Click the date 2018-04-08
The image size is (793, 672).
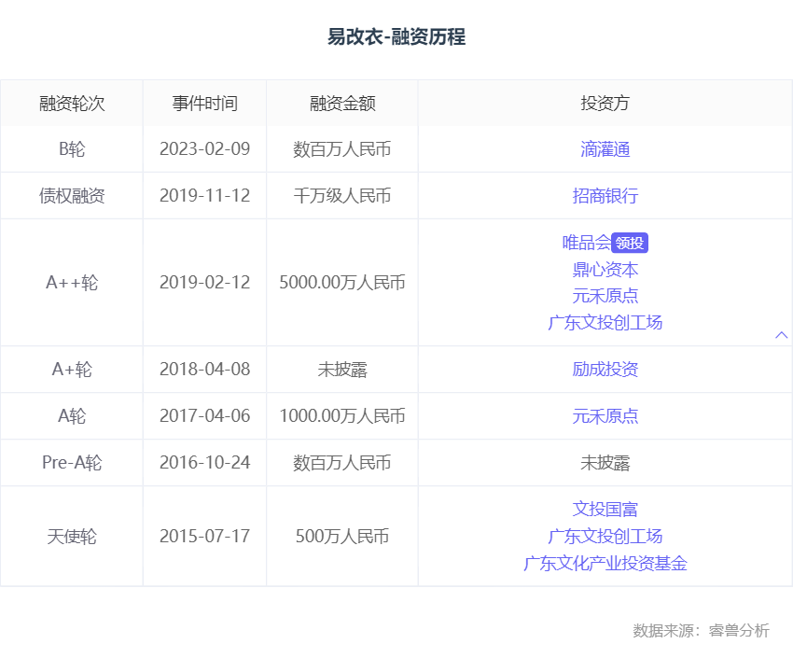pyautogui.click(x=205, y=370)
